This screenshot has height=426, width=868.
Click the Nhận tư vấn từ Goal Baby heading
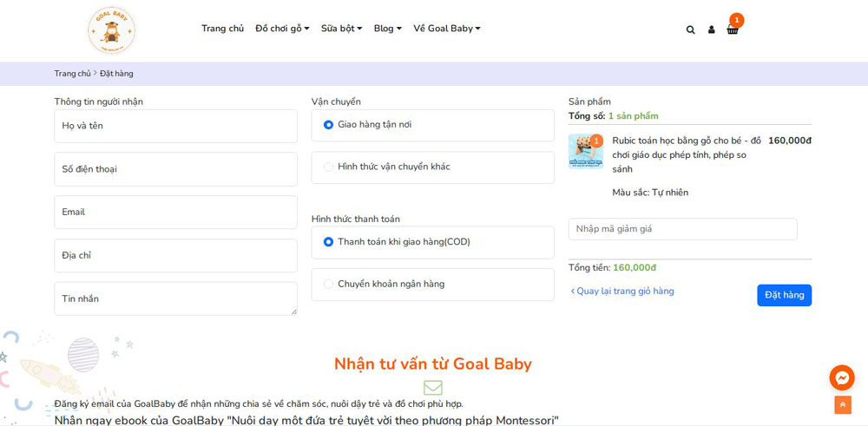pyautogui.click(x=433, y=364)
